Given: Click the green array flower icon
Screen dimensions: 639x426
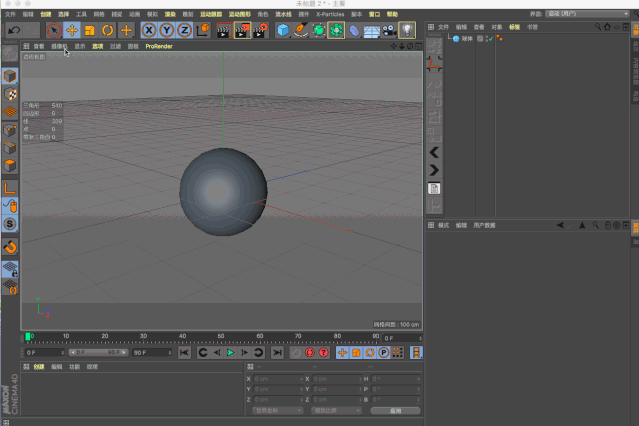Looking at the screenshot, I should (336, 30).
